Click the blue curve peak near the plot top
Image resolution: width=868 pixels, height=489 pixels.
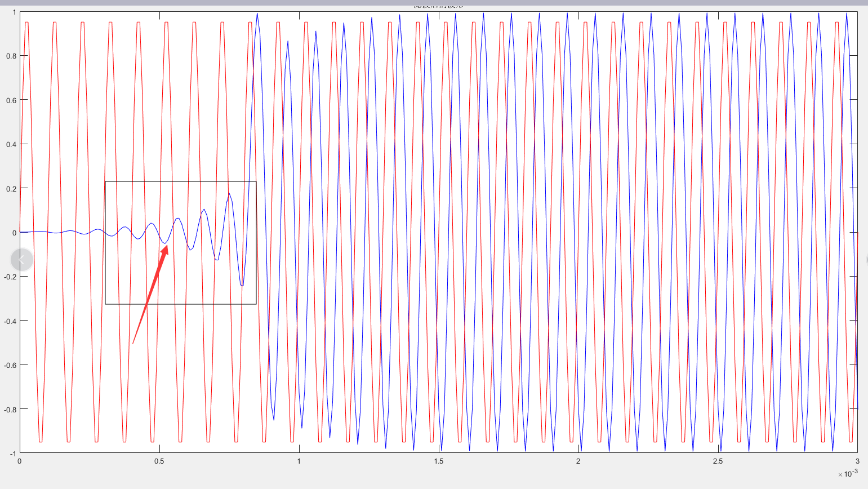pos(257,14)
